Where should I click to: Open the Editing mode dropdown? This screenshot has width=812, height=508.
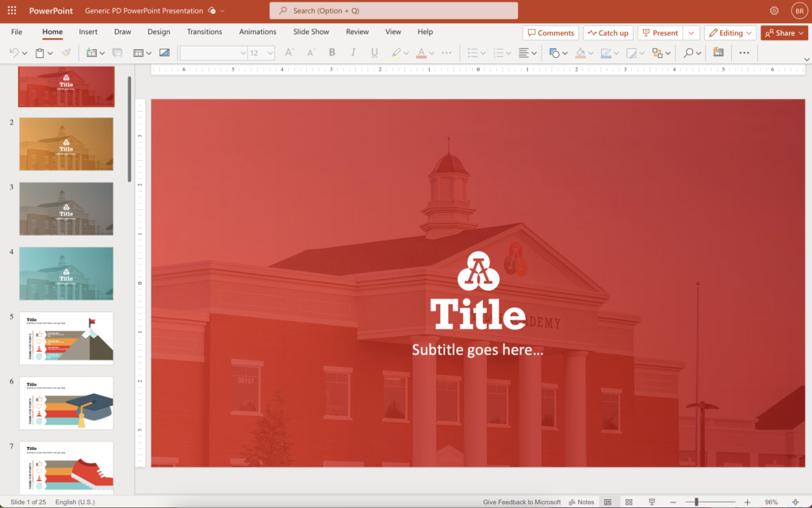pyautogui.click(x=730, y=32)
